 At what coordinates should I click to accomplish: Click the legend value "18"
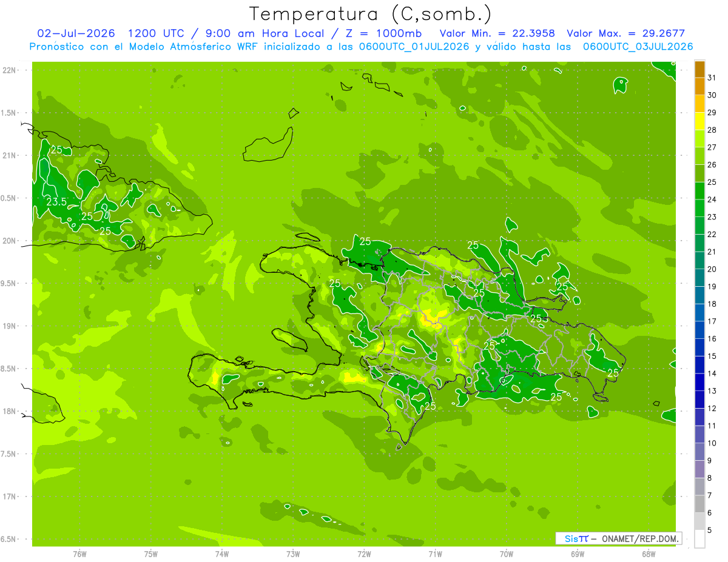[x=712, y=304]
